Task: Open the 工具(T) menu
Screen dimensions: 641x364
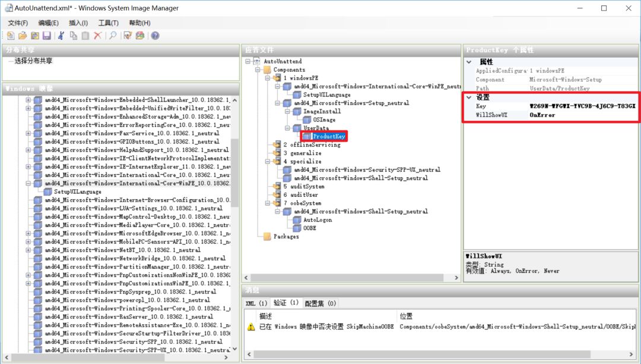Action: [109, 23]
